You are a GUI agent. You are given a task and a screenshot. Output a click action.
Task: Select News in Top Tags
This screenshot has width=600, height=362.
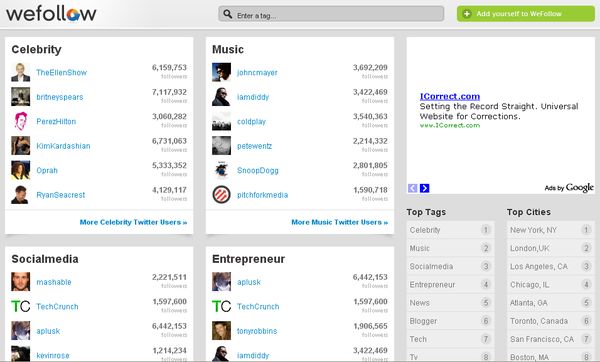pos(450,303)
